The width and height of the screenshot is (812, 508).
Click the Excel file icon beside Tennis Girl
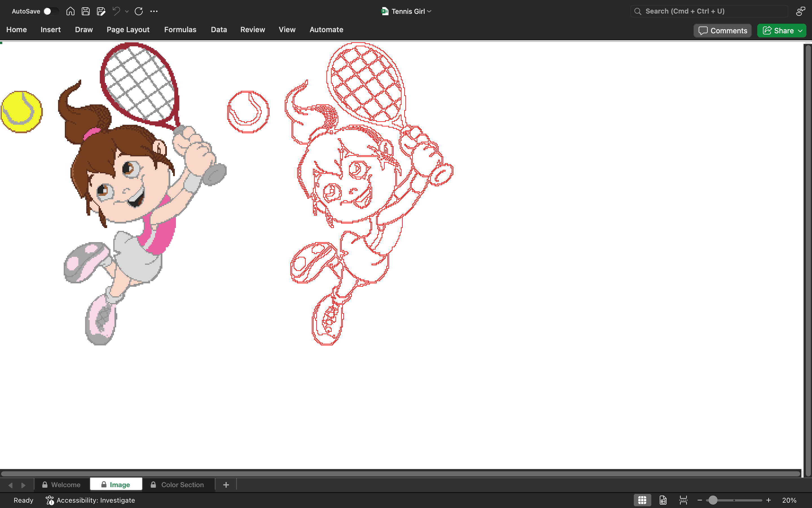click(x=385, y=11)
